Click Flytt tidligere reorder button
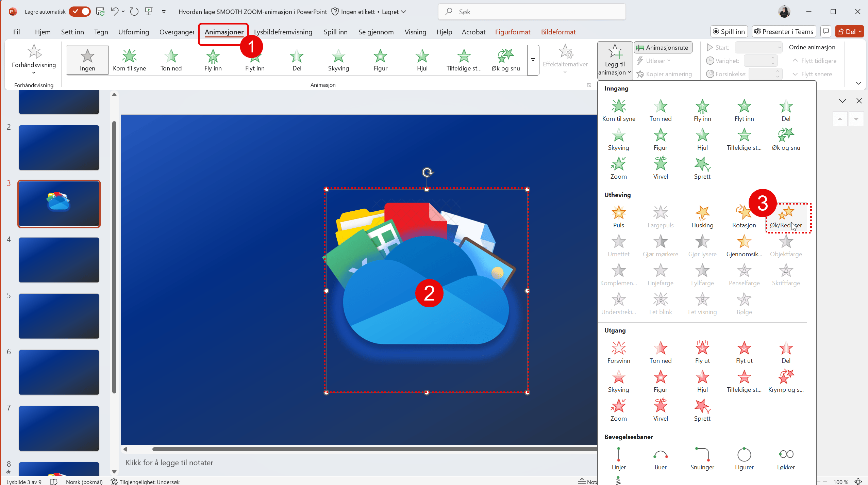The height and width of the screenshot is (485, 868). (x=814, y=61)
